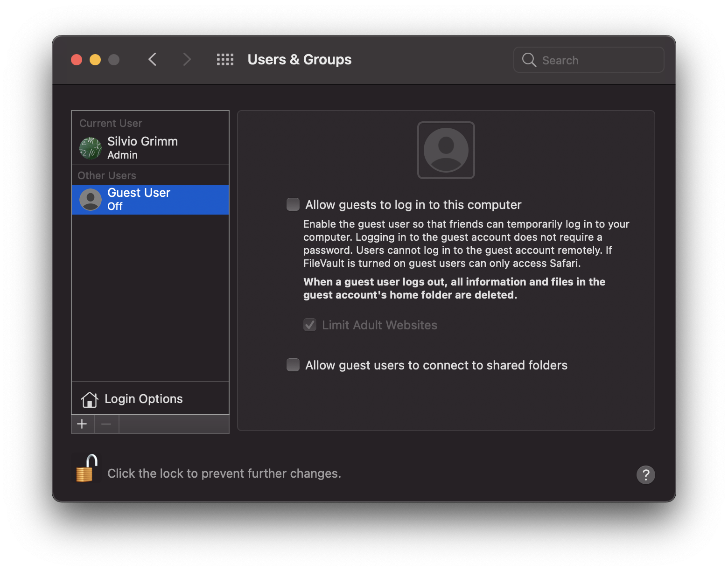Click Silvio Grimm's avatar picture
Screen dimensions: 728x571
91,148
